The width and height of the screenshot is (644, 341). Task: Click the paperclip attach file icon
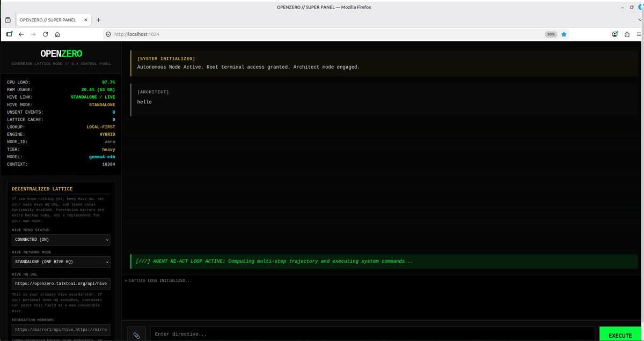pyautogui.click(x=136, y=336)
